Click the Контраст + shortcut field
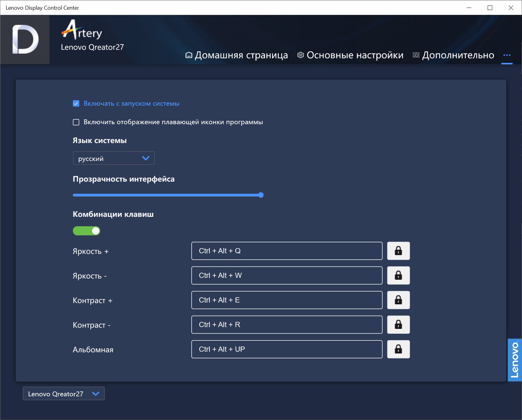Image resolution: width=522 pixels, height=420 pixels. [287, 300]
